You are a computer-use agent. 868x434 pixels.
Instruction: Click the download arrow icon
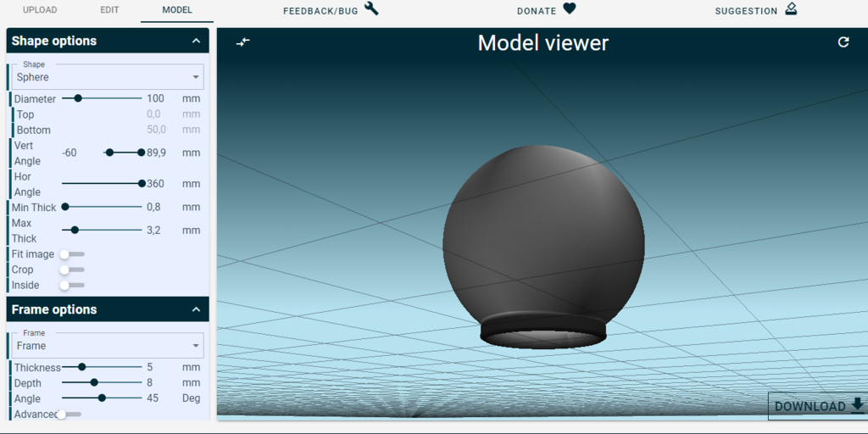(858, 406)
